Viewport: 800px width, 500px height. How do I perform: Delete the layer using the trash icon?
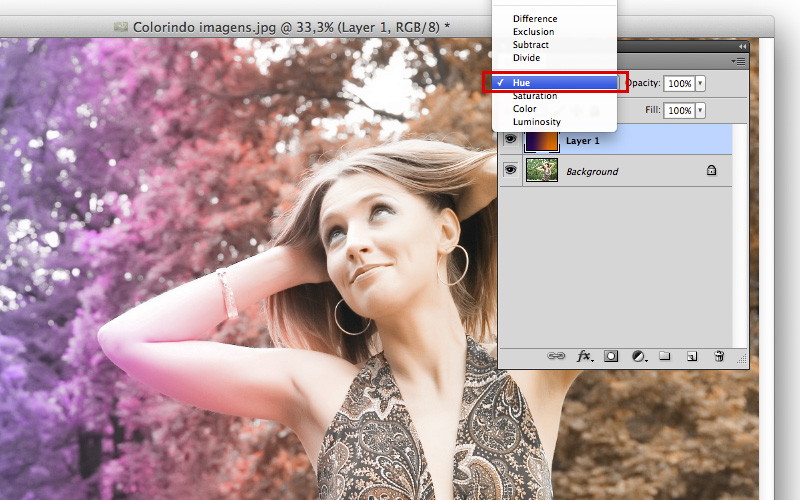click(x=719, y=356)
